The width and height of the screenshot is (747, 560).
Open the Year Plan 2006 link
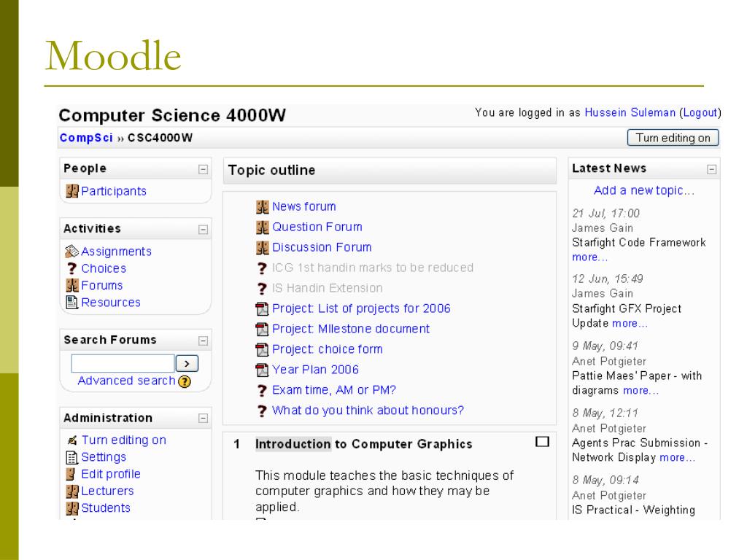pyautogui.click(x=315, y=370)
